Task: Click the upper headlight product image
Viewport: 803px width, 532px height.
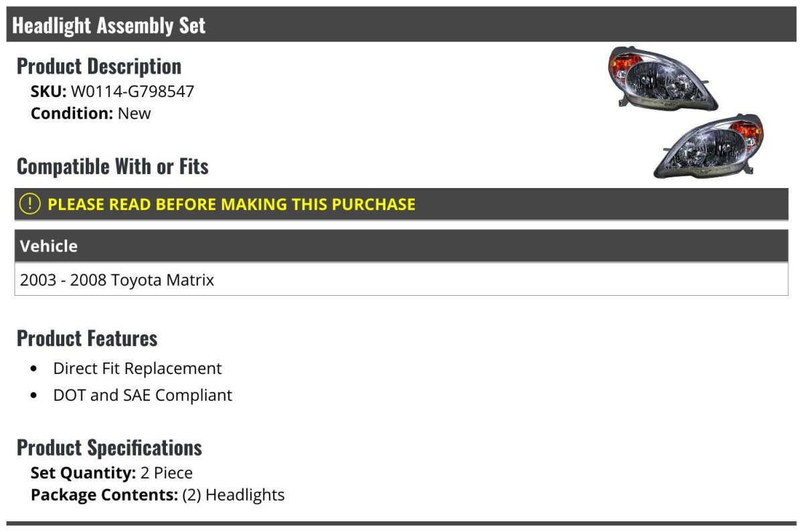Action: pyautogui.click(x=661, y=78)
